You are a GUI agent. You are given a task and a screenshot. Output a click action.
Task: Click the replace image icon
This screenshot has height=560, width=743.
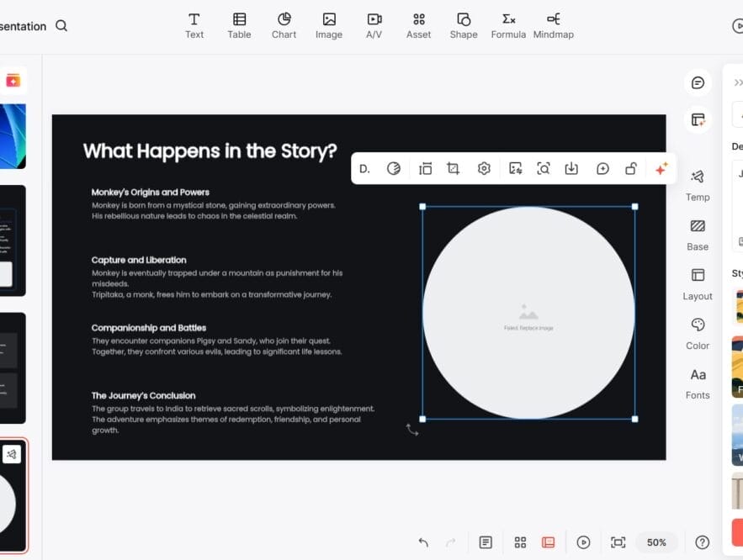[516, 168]
